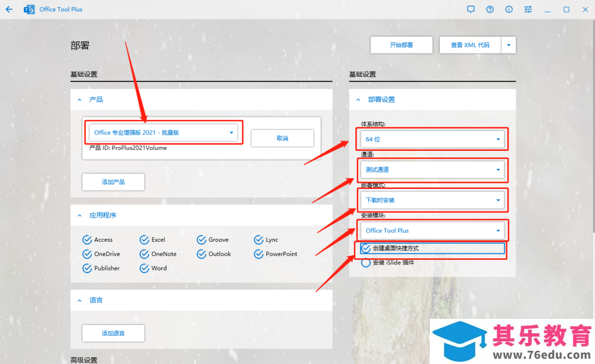The image size is (595, 364).
Task: Enable 安装 iSlide 插件 option
Action: tap(366, 262)
